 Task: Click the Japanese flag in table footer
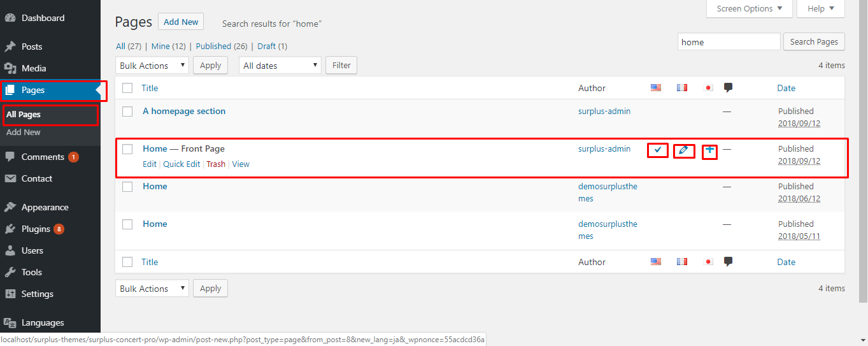pos(708,262)
